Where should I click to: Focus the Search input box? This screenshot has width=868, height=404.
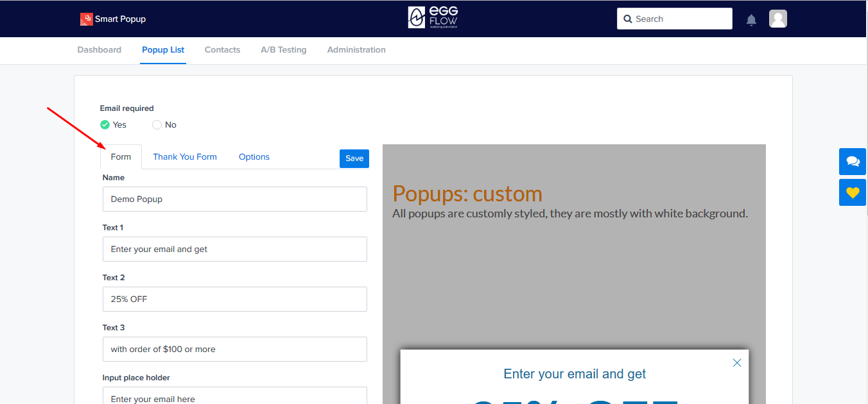click(x=675, y=19)
